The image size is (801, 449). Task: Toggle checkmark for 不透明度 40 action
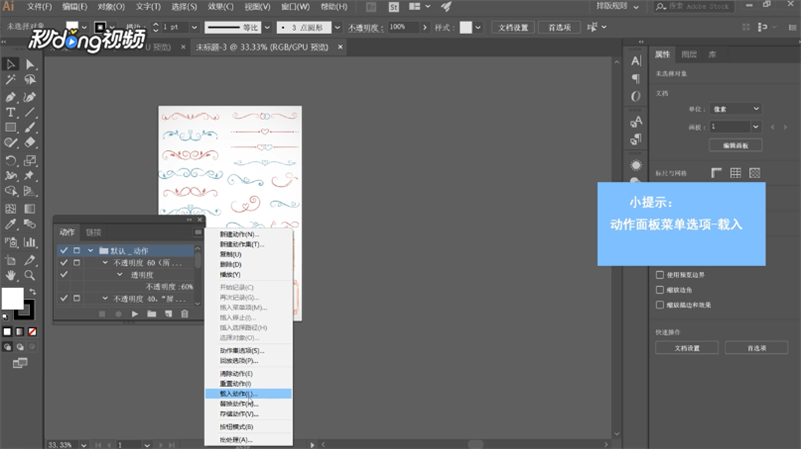tap(64, 298)
